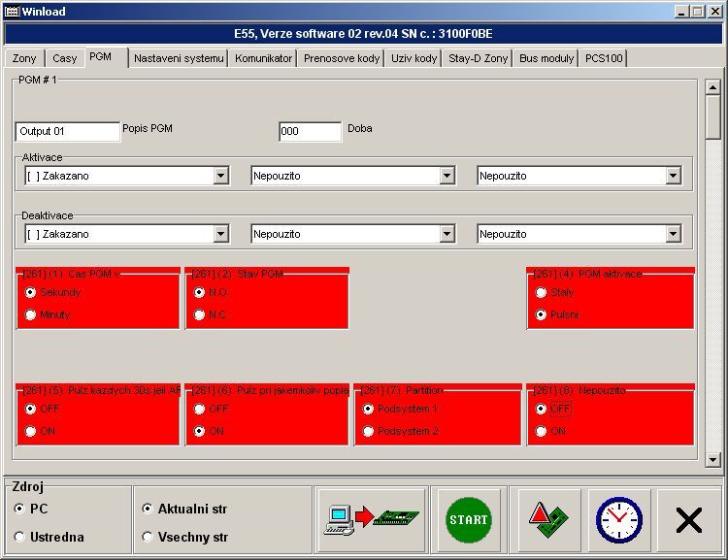Image resolution: width=728 pixels, height=560 pixels.
Task: Select Staly for PGM activation
Action: pos(542,292)
